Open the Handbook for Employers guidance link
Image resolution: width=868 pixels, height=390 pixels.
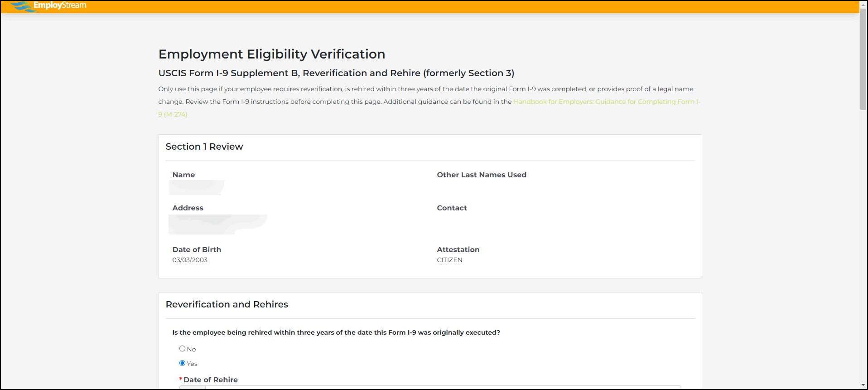point(606,102)
